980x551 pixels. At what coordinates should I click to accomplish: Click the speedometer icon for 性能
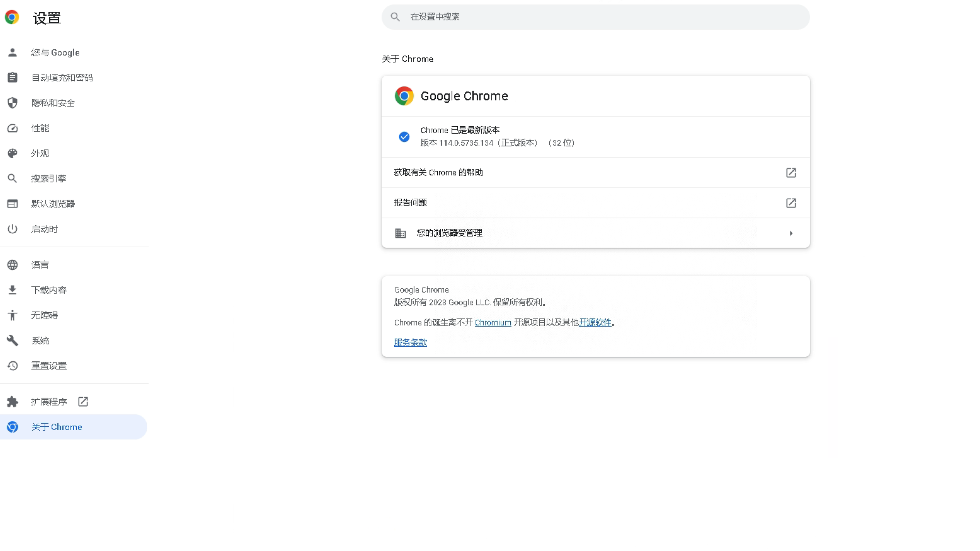coord(12,128)
